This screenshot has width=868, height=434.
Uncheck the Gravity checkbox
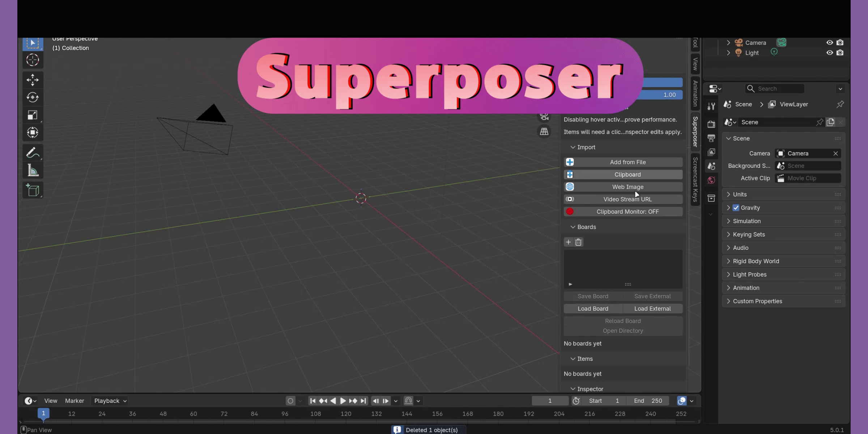click(736, 208)
